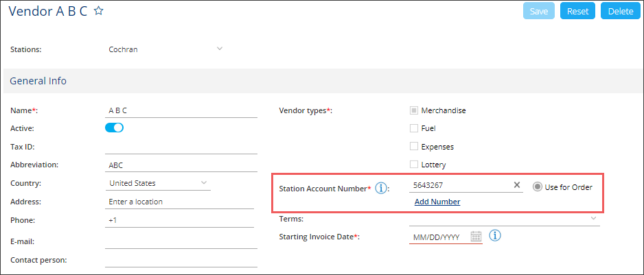Check the Lottery vendor type
Image resolution: width=644 pixels, height=275 pixels.
click(413, 165)
